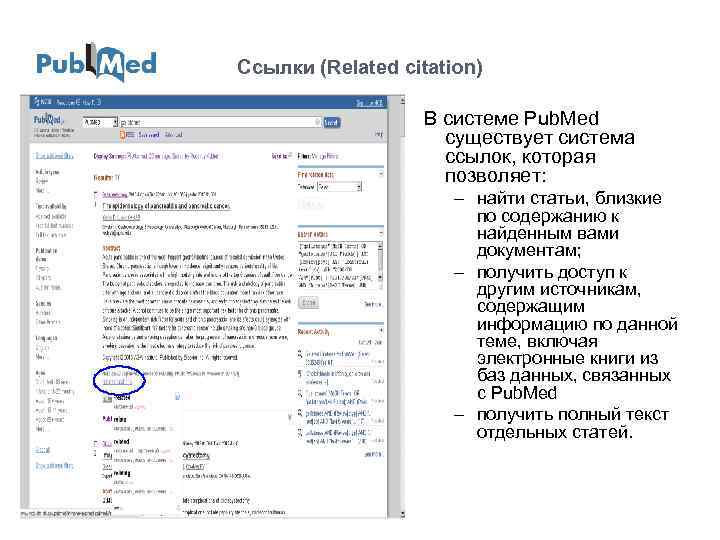Open the Send to dropdown

(281, 156)
